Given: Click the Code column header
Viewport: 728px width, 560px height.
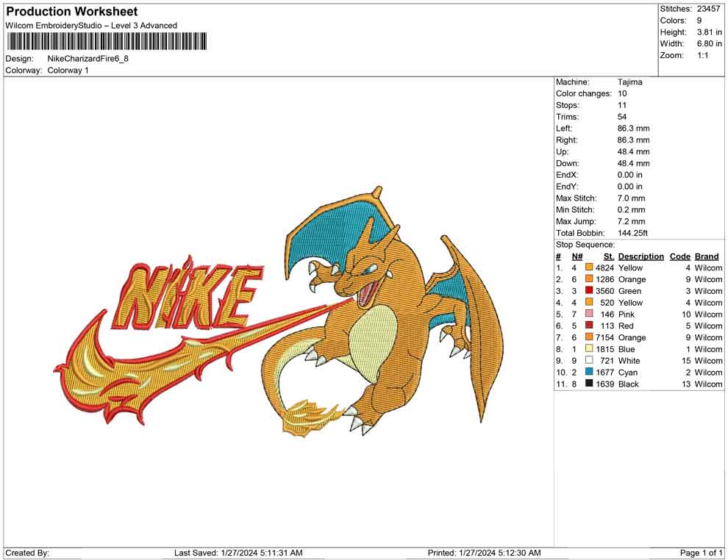Looking at the screenshot, I should pyautogui.click(x=679, y=256).
